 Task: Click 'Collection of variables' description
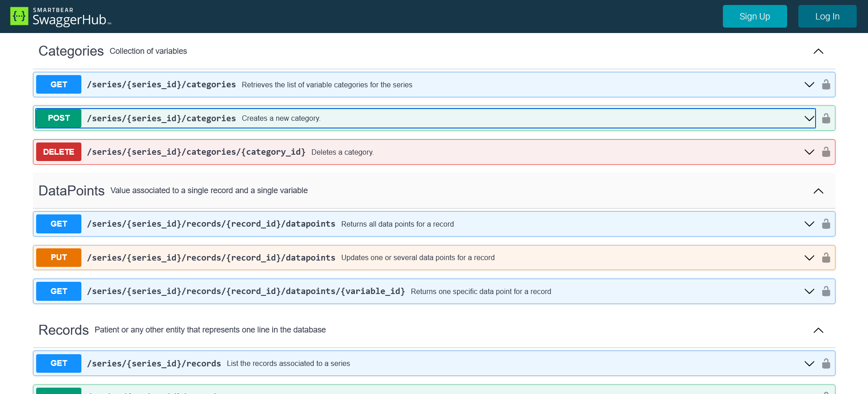[148, 51]
